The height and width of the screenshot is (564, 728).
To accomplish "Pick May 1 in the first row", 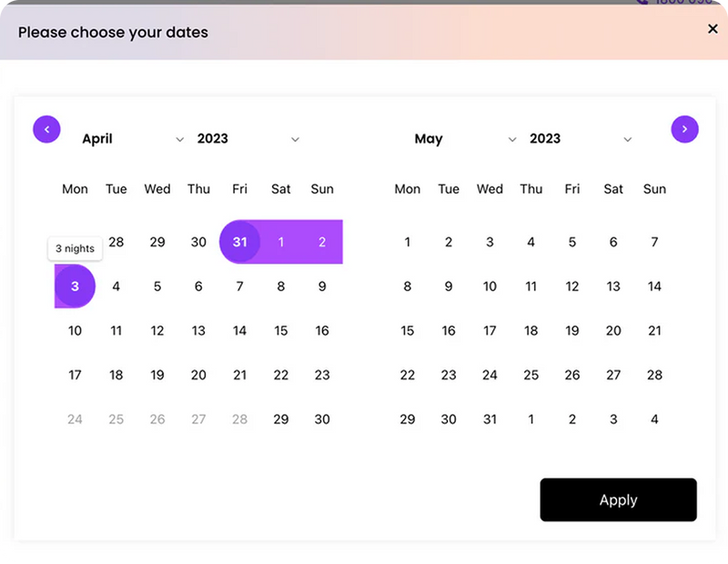I will (408, 242).
